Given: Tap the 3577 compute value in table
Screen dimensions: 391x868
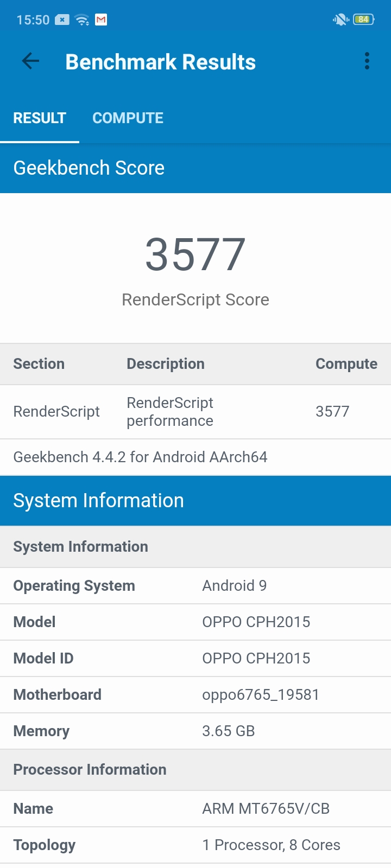Looking at the screenshot, I should (x=332, y=412).
